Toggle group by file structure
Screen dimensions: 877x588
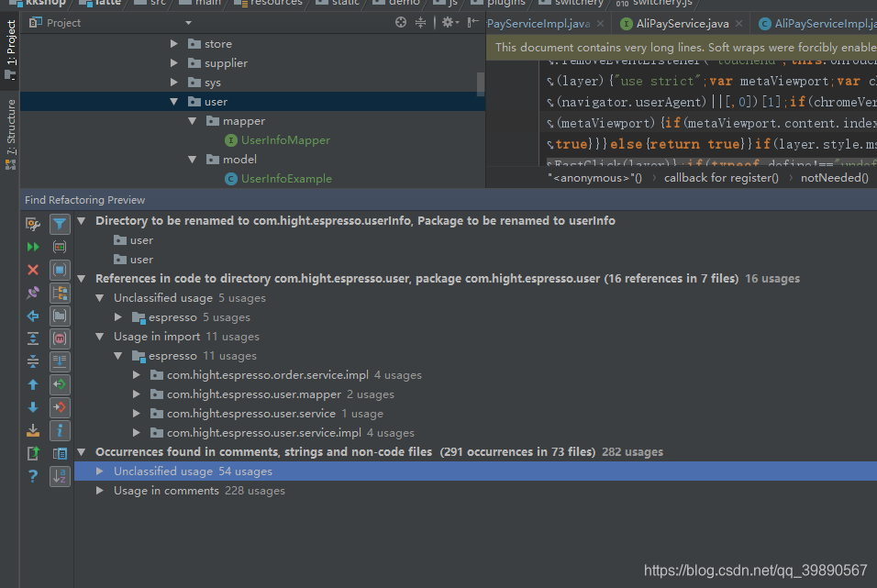click(x=60, y=338)
